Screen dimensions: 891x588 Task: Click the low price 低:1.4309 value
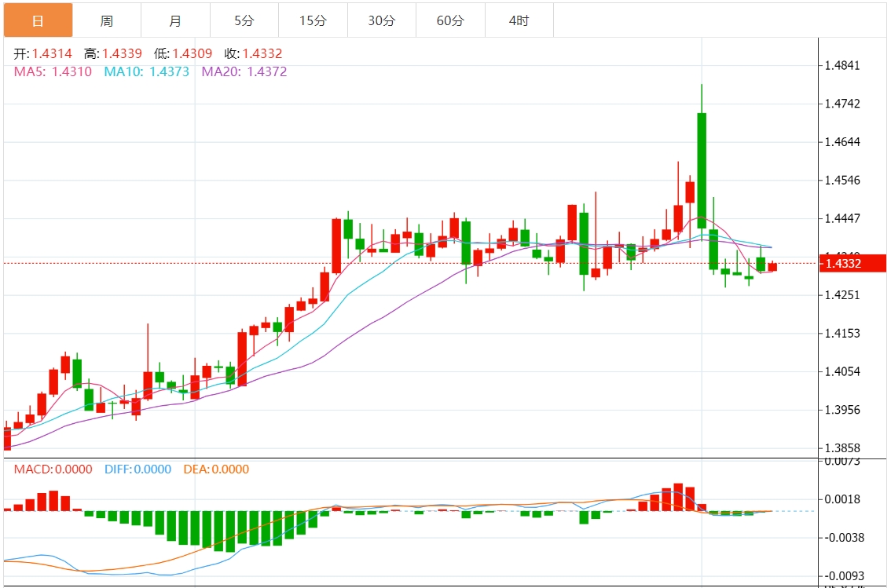click(x=183, y=54)
